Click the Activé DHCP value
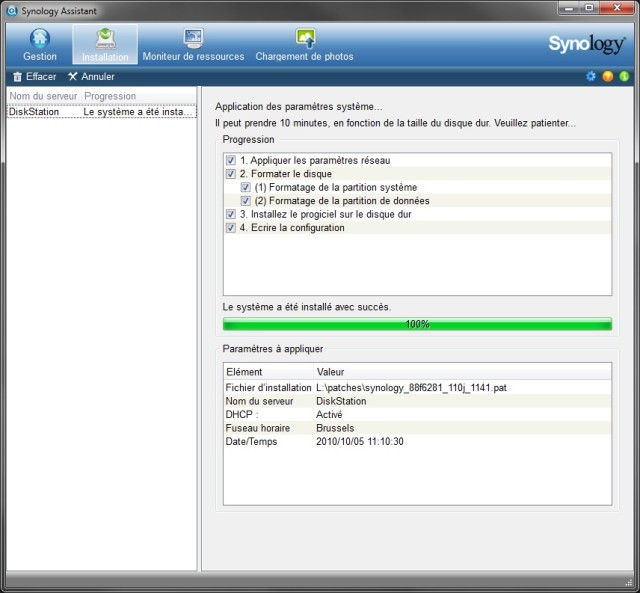 pyautogui.click(x=329, y=414)
